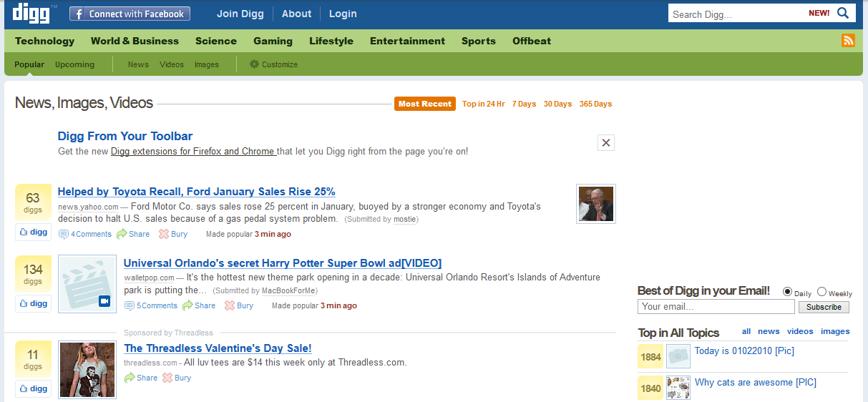The width and height of the screenshot is (868, 402).
Task: Filter Top in All Topics by news
Action: [769, 331]
